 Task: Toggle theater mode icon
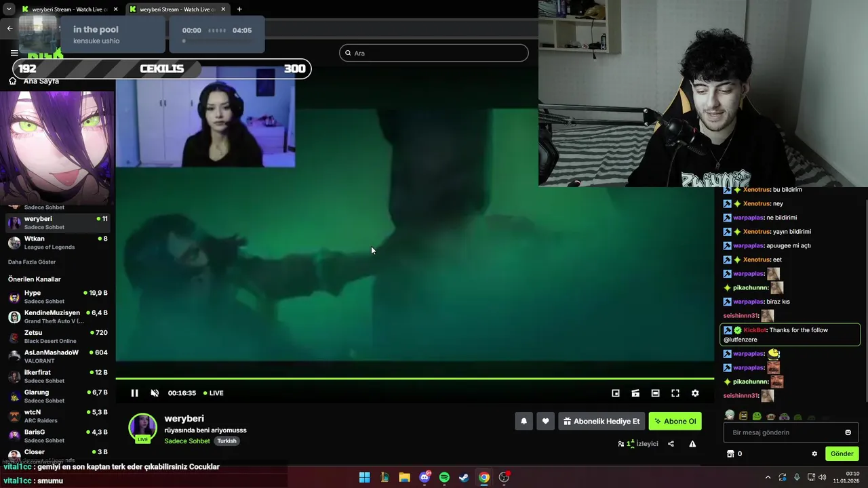[x=655, y=393]
